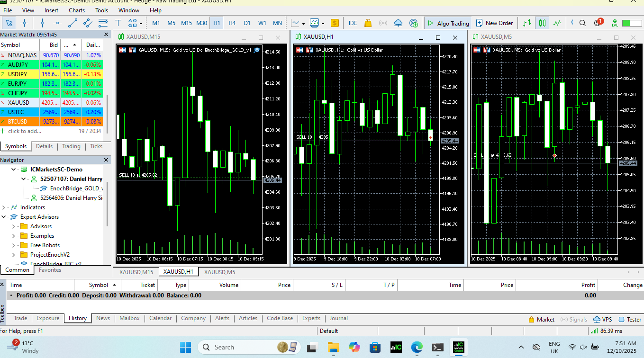Pick the trendline drawing tool
Viewport: 644px width, 358px height.
(73, 23)
